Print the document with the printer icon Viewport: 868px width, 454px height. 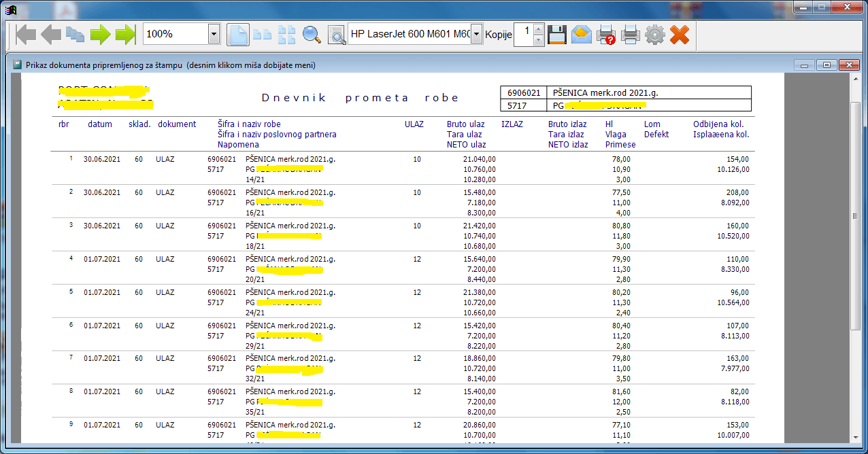pyautogui.click(x=631, y=35)
